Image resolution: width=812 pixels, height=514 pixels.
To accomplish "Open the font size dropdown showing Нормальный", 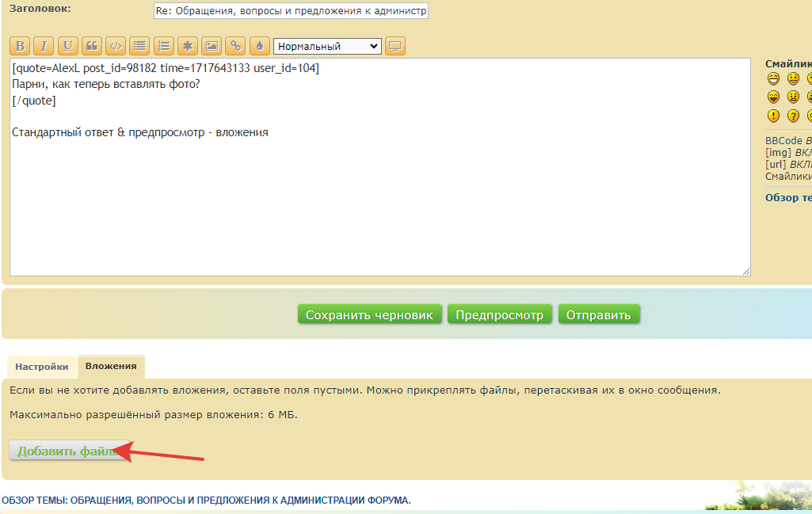I will pyautogui.click(x=327, y=47).
